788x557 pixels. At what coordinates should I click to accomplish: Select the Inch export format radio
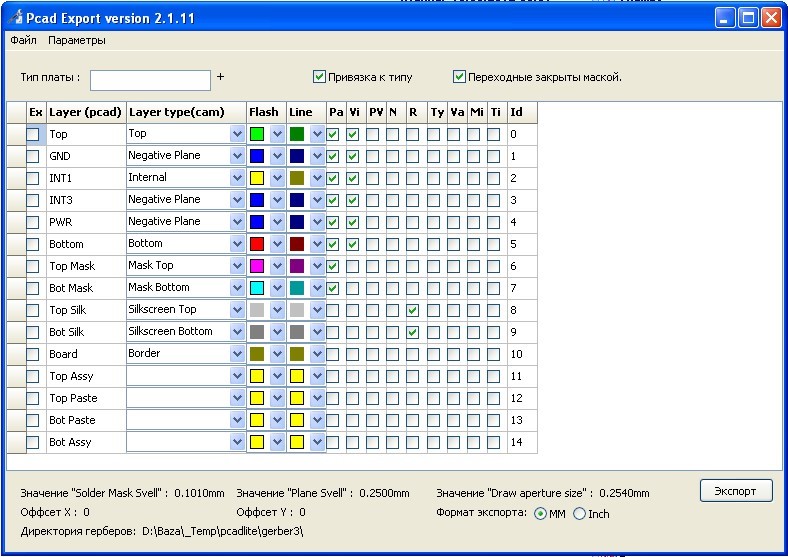tap(579, 514)
